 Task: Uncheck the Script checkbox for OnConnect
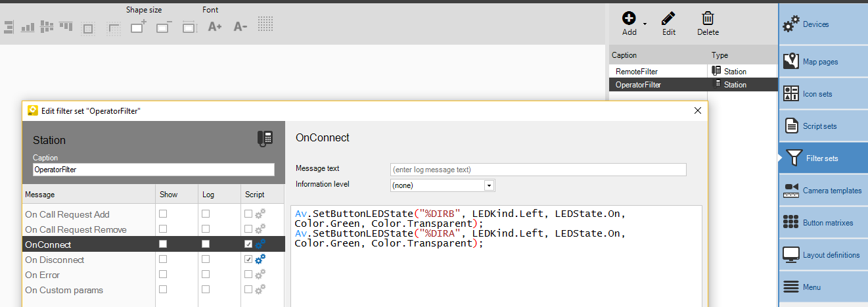click(x=248, y=245)
